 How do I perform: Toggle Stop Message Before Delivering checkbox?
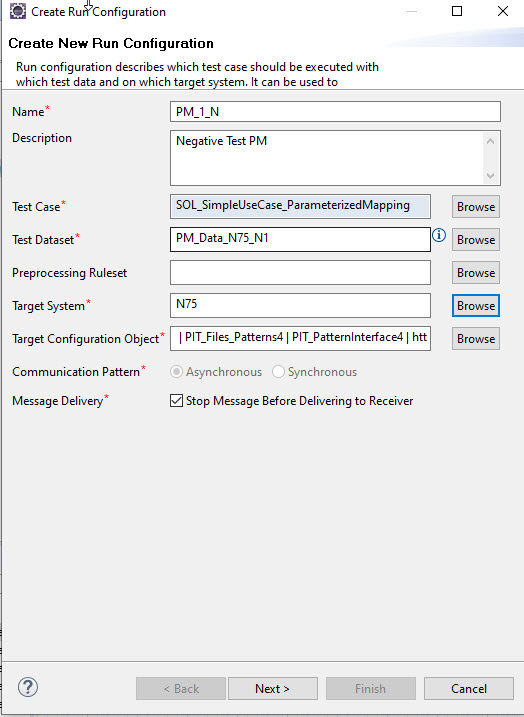[x=176, y=401]
